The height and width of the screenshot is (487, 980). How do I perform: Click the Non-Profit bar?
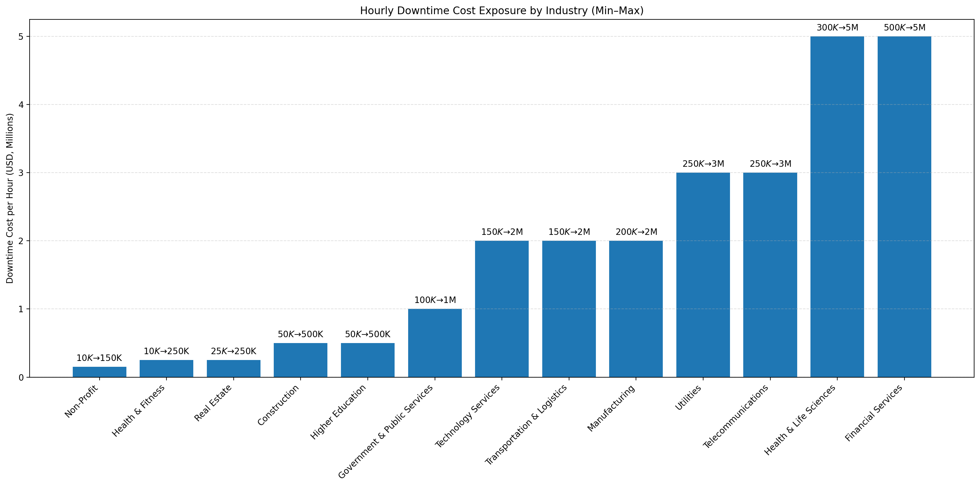pyautogui.click(x=99, y=372)
